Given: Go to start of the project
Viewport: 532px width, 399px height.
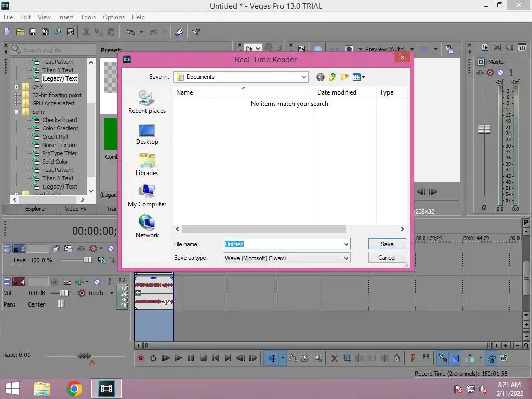Looking at the screenshot, I should click(x=216, y=358).
